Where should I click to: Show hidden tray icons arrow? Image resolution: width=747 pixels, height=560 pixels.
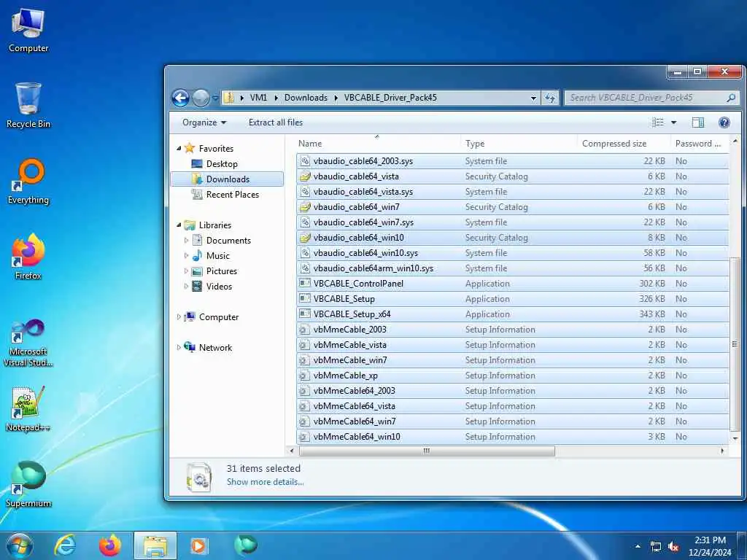click(x=638, y=547)
